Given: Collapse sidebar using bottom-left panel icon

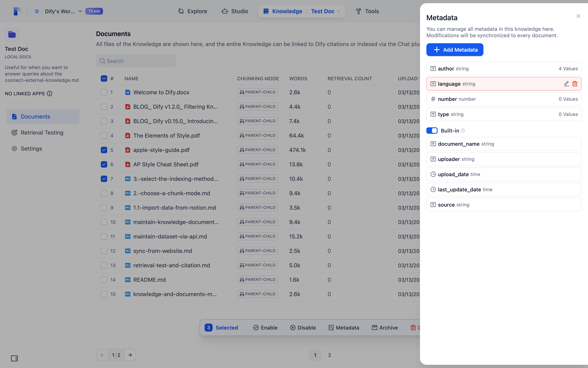Looking at the screenshot, I should click(x=14, y=358).
